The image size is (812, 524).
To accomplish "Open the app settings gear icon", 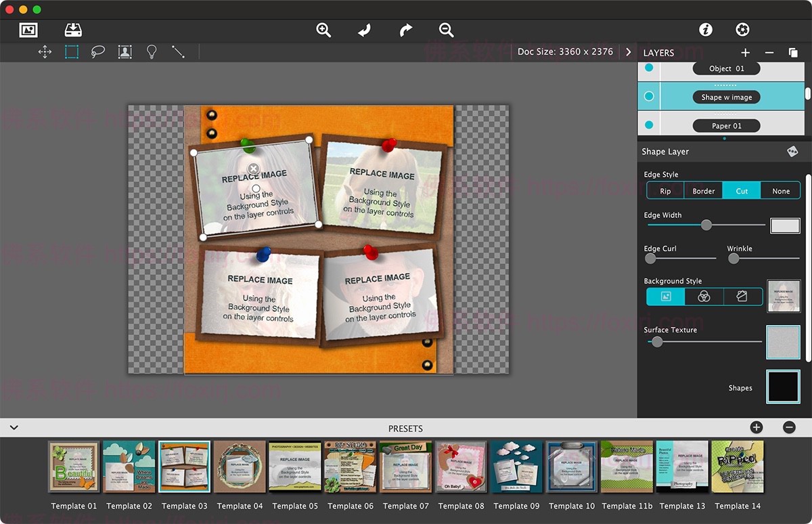I will click(742, 29).
